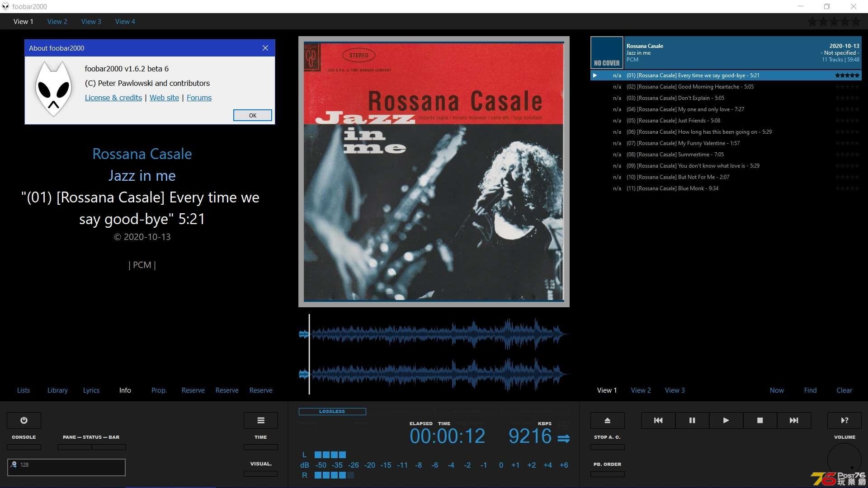Select track Summertime
The height and width of the screenshot is (488, 868).
coord(726,155)
